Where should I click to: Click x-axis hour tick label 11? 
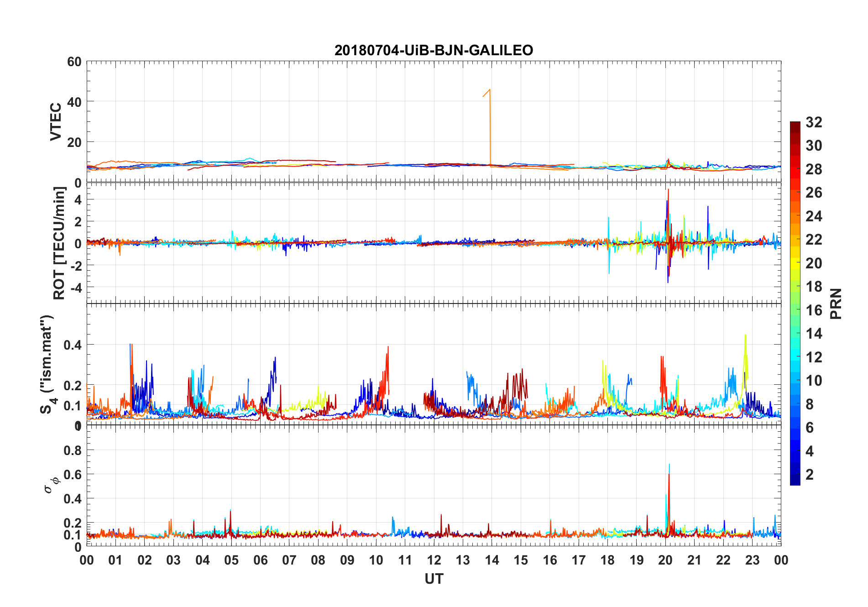click(405, 560)
